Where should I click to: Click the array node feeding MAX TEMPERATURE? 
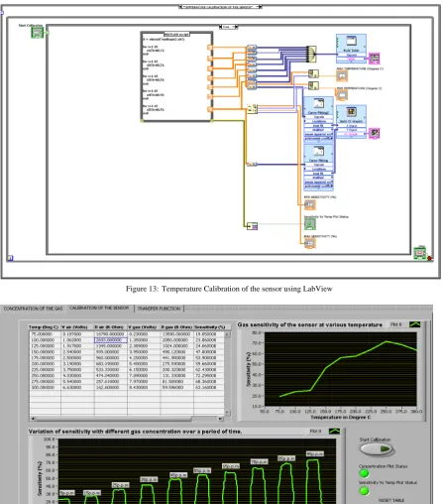(x=313, y=73)
